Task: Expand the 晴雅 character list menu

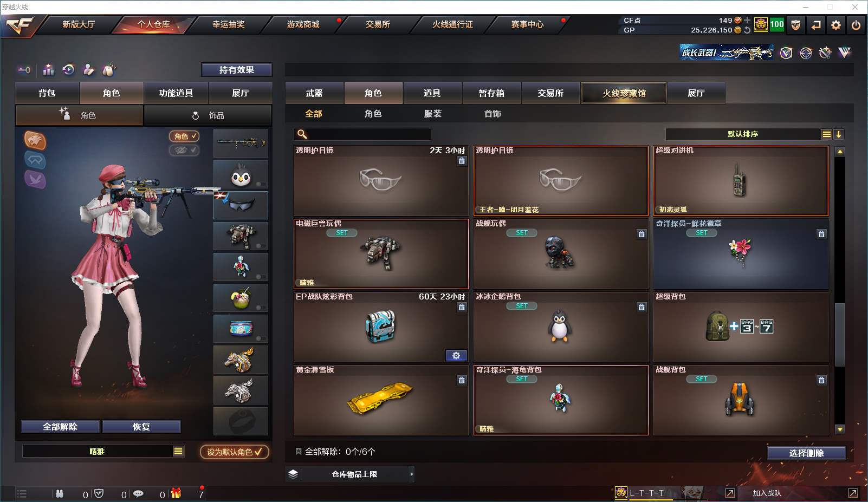Action: 178,451
